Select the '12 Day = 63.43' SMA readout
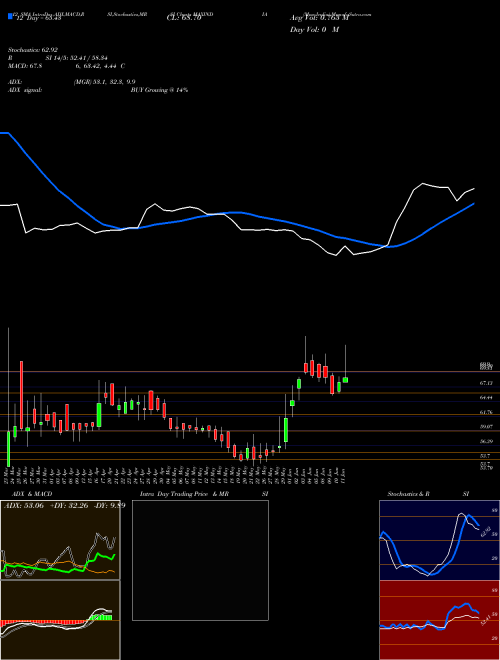500x660 pixels. 37,18
